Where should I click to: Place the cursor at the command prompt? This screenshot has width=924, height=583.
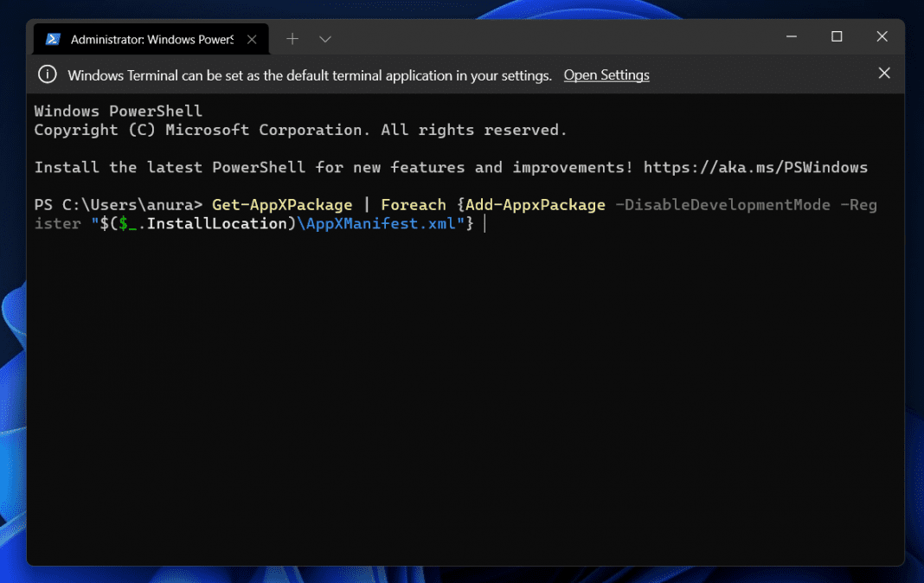click(x=484, y=223)
